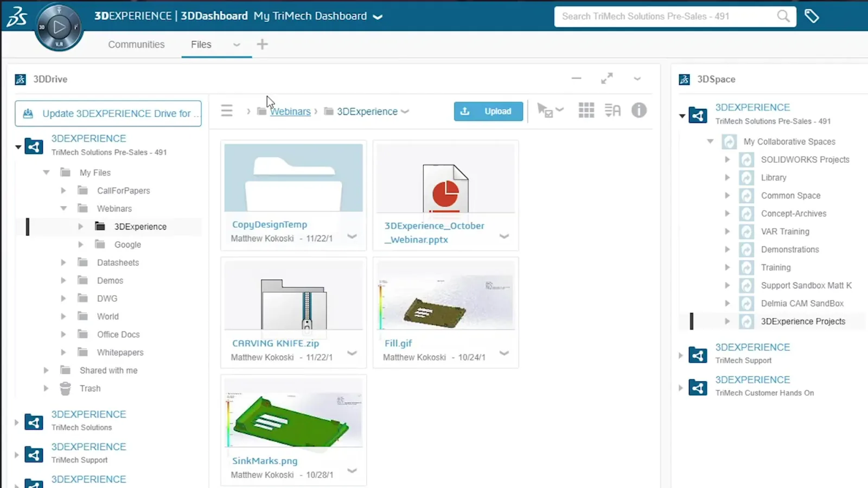The image size is (868, 488).
Task: Add a new dashboard tab
Action: pyautogui.click(x=262, y=44)
